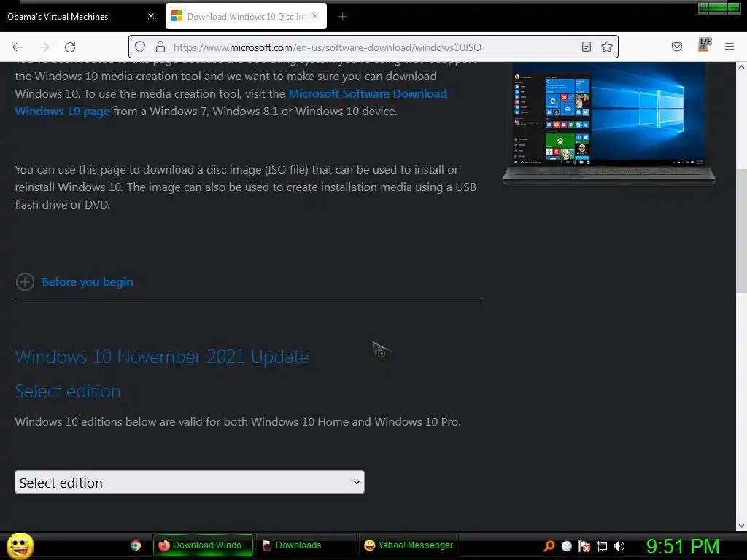
Task: Save page to Pocket
Action: (x=676, y=47)
